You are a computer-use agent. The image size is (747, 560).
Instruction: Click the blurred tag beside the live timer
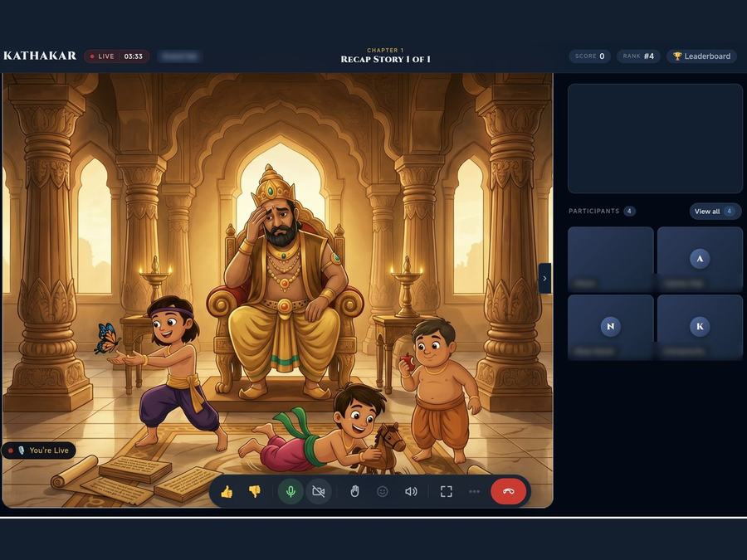pos(179,56)
